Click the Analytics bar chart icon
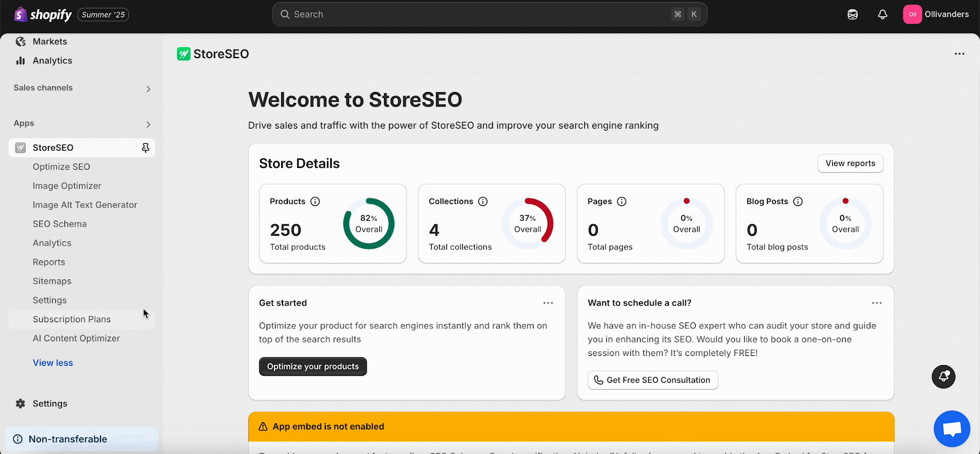 point(21,61)
